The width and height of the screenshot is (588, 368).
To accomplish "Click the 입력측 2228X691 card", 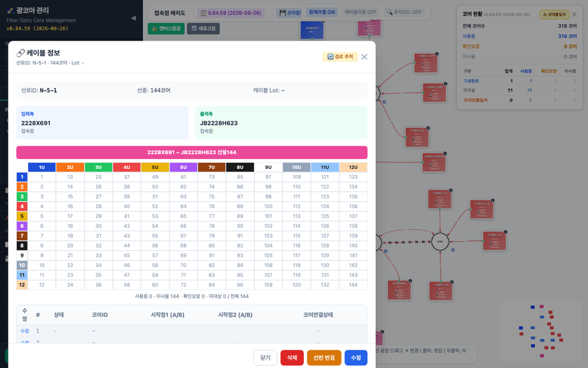I will [102, 123].
